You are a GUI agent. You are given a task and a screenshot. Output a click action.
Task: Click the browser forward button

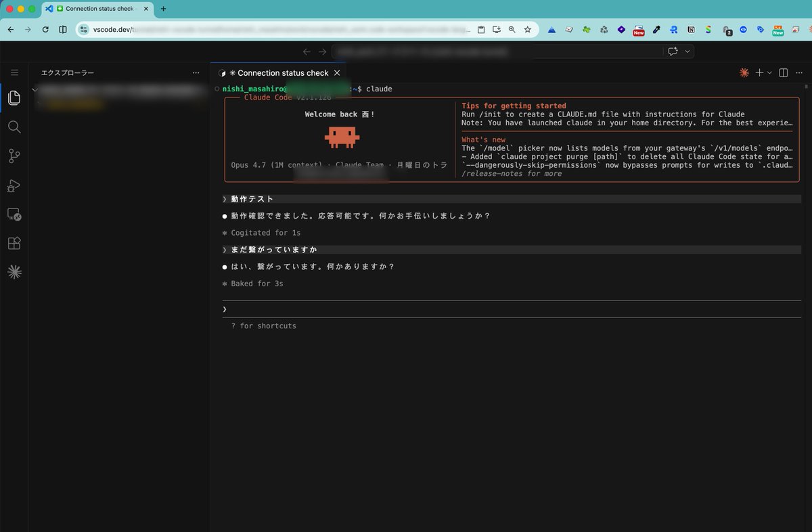[x=28, y=30]
